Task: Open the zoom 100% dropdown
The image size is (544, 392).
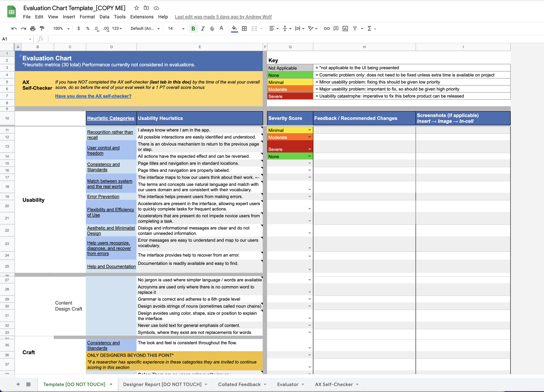Action: (68, 29)
